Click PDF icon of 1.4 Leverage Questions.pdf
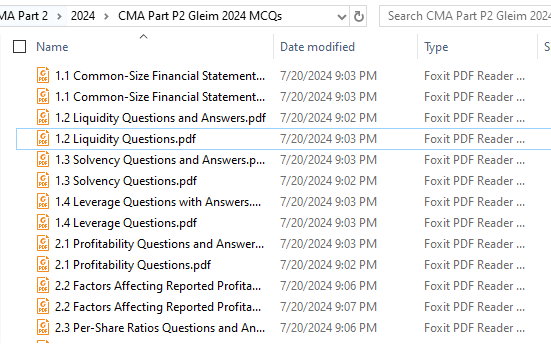Screen dimensions: 551x363 [43, 222]
